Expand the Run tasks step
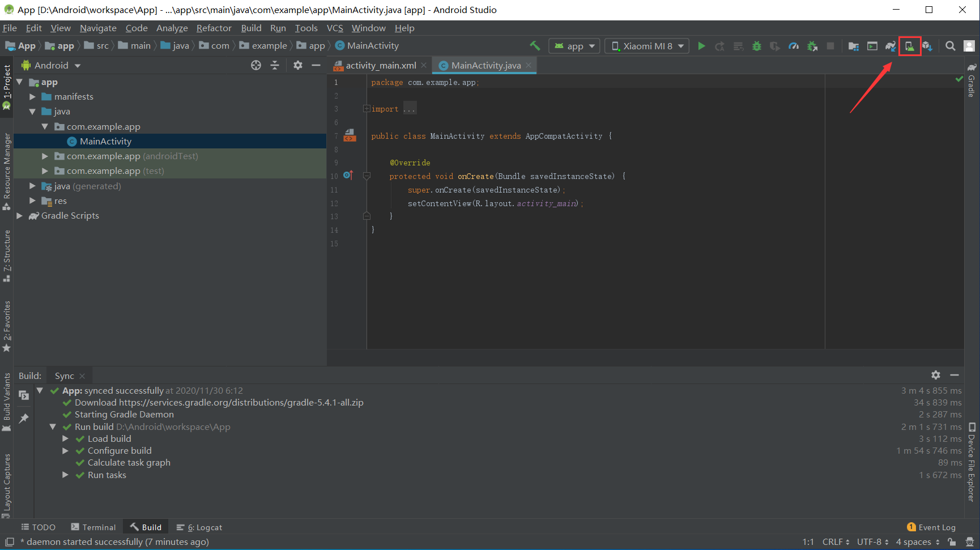Screen dimensions: 980x550 (x=65, y=475)
